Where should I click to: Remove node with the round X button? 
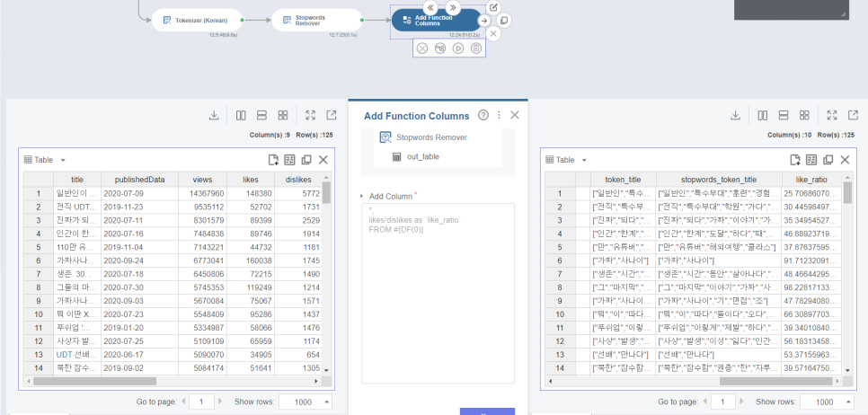coord(492,34)
